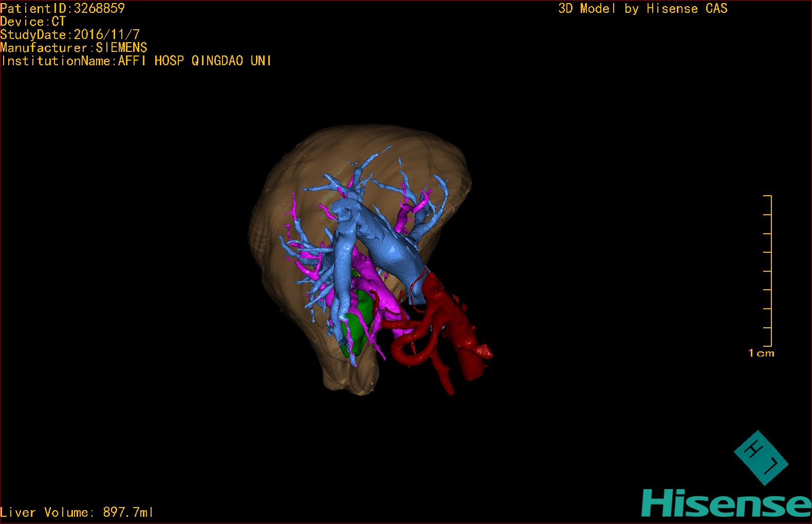Select the InstitutionName:AFFI HOSP QINGDAO UNI line
Image resolution: width=812 pixels, height=524 pixels.
(x=136, y=61)
